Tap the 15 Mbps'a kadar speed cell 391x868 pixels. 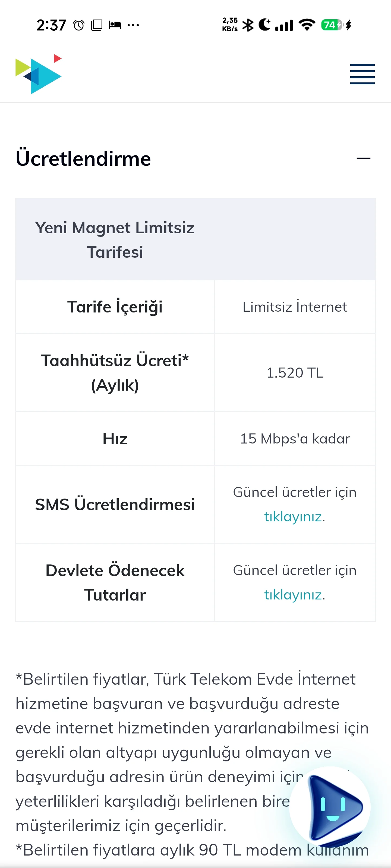pos(295,439)
